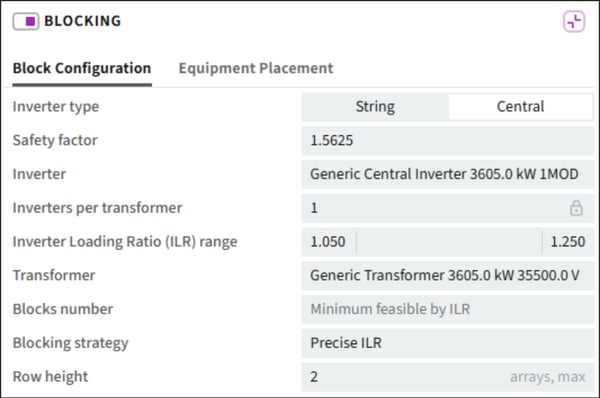The image size is (600, 398).
Task: Click the Row height value field
Action: 448,377
